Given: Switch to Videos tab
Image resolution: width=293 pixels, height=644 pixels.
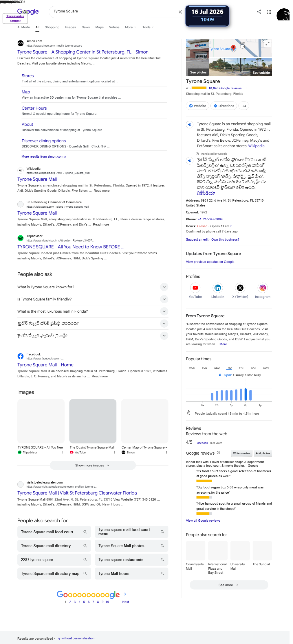Looking at the screenshot, I should click(x=114, y=27).
